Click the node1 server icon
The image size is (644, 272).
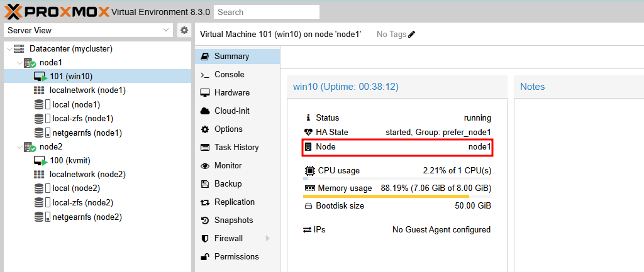click(30, 63)
